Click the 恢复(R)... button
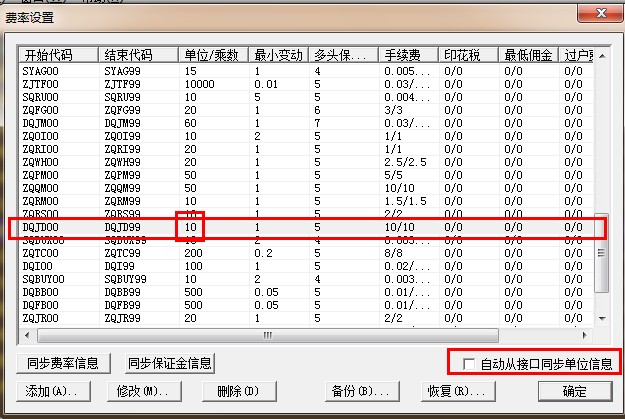The image size is (625, 419). click(x=458, y=391)
